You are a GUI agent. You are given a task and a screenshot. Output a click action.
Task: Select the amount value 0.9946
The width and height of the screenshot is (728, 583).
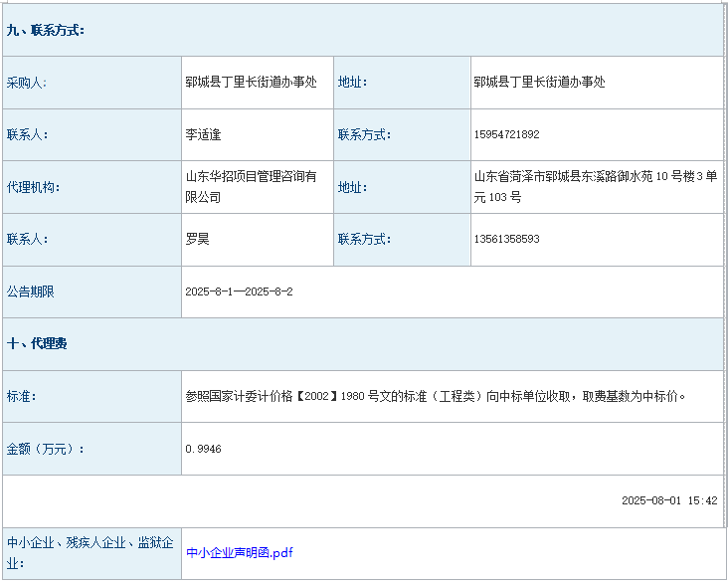coord(203,449)
